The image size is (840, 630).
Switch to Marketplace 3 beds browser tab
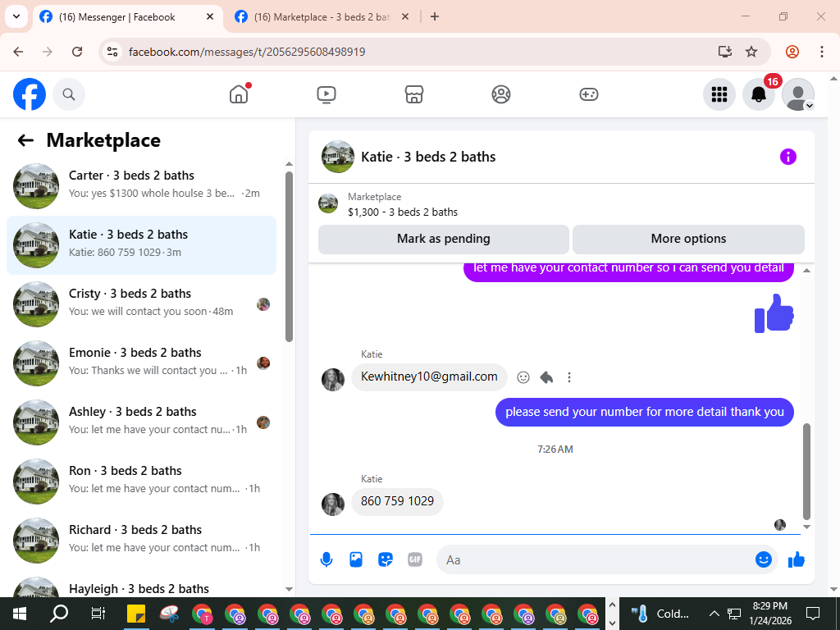click(x=322, y=17)
